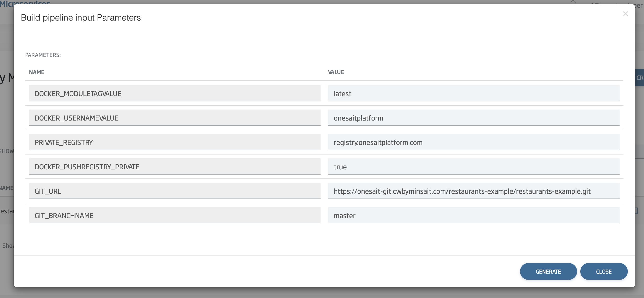
Task: Edit the 'onesaitplatform' value field
Action: [x=473, y=118]
